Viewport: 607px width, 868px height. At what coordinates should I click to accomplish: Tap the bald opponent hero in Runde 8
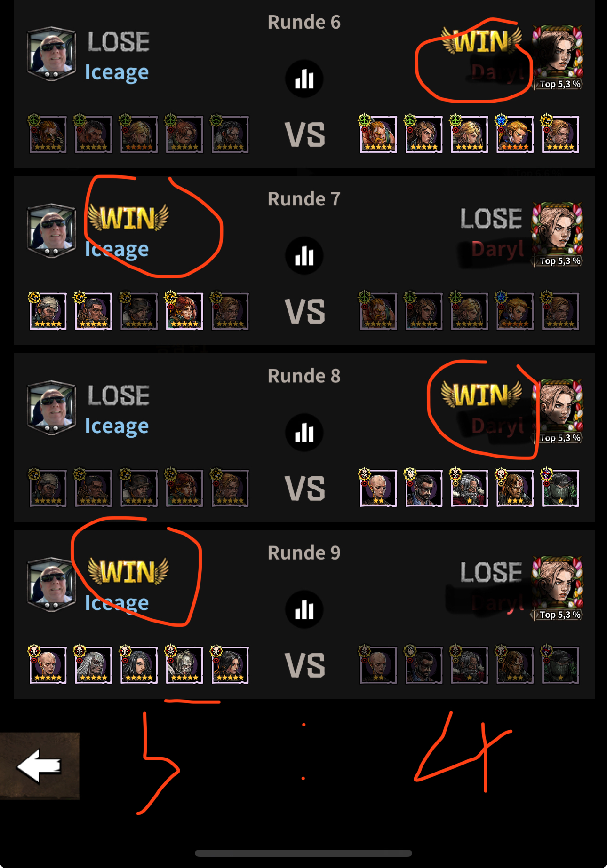tap(378, 488)
